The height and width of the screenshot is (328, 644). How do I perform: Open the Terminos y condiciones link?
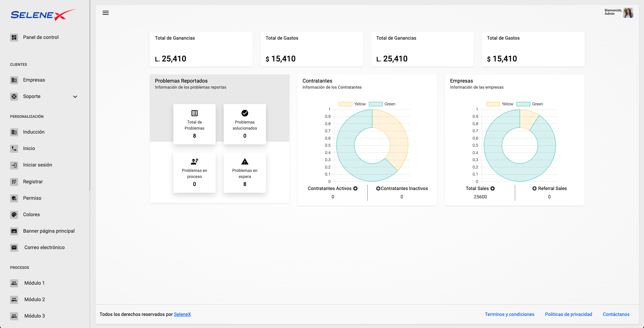(x=509, y=314)
